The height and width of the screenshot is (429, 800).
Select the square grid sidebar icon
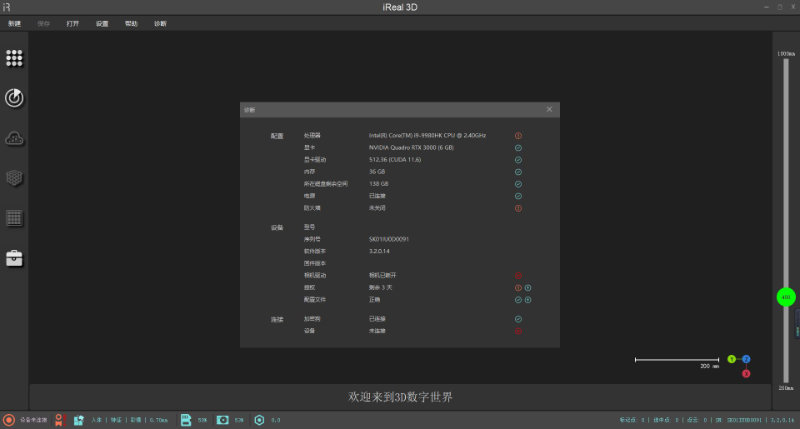(14, 218)
